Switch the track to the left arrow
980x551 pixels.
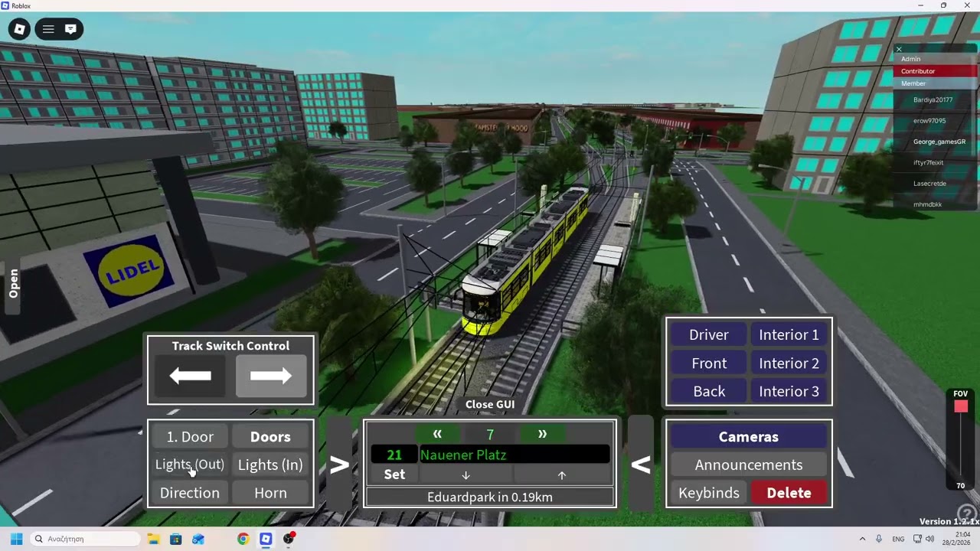click(x=191, y=376)
